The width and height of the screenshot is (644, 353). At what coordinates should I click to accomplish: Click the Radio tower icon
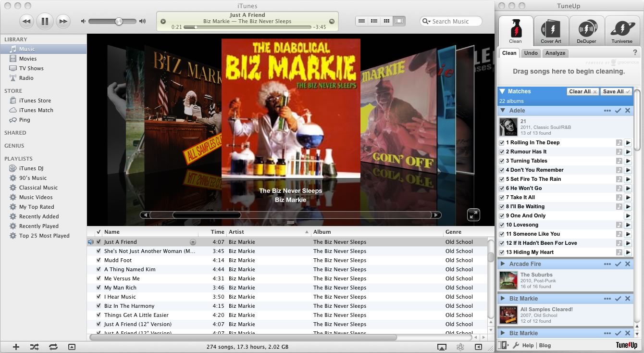click(13, 78)
